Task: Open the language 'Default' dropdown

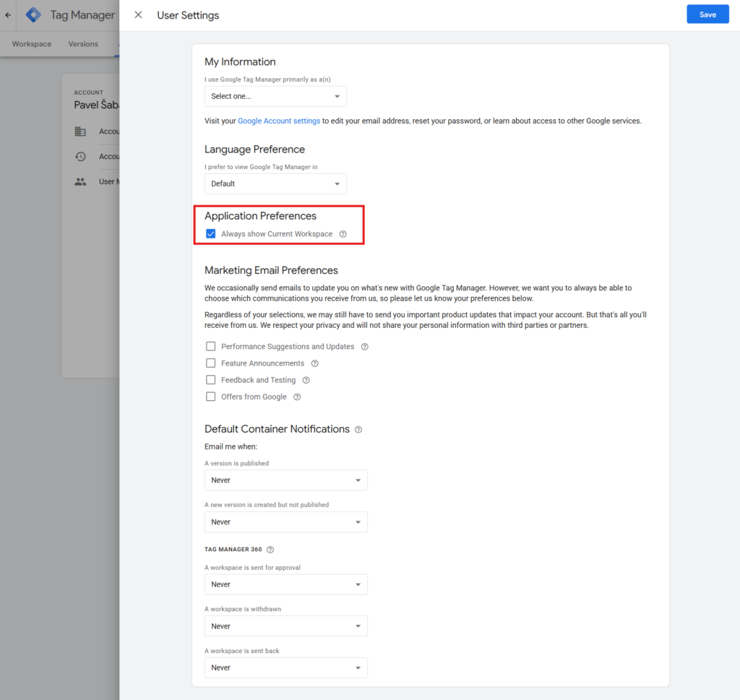Action: (275, 184)
